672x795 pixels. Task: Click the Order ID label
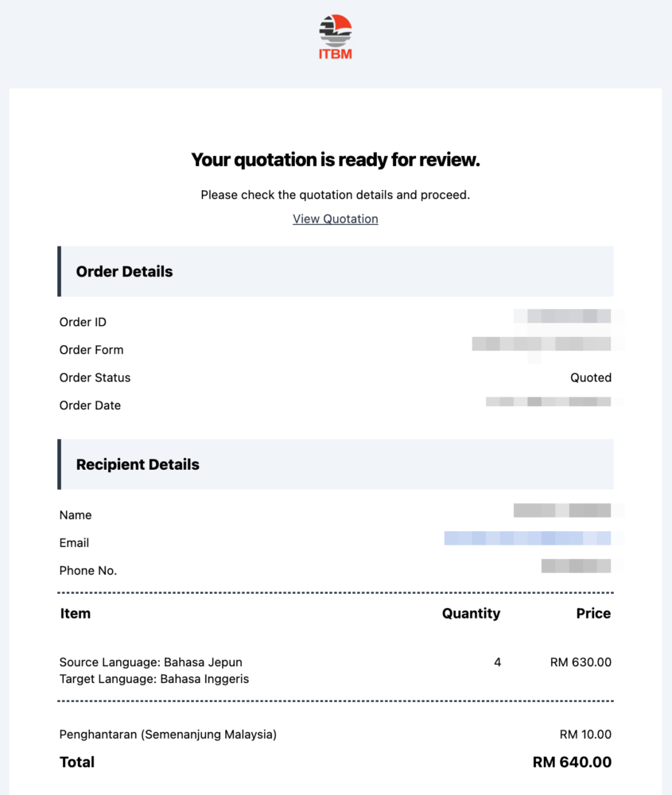83,322
